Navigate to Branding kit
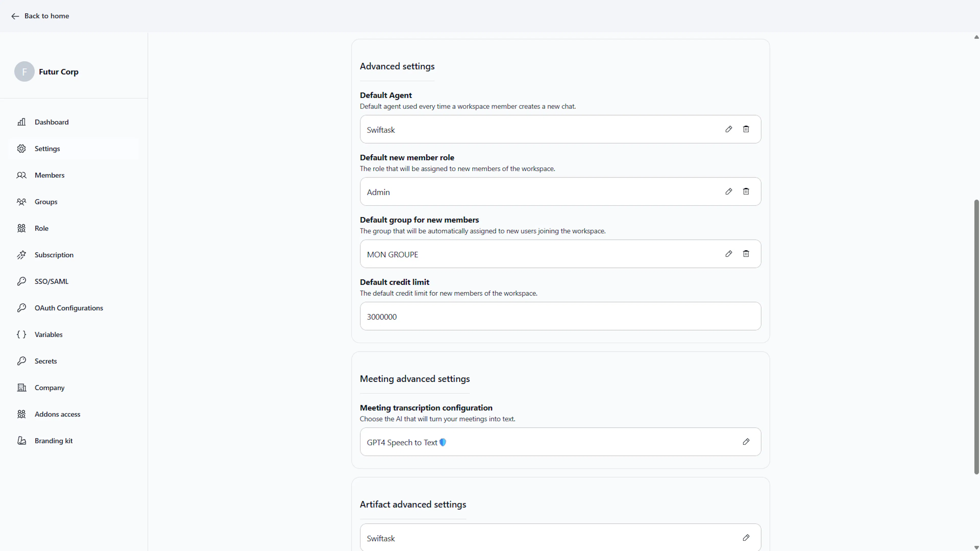 pos(53,441)
